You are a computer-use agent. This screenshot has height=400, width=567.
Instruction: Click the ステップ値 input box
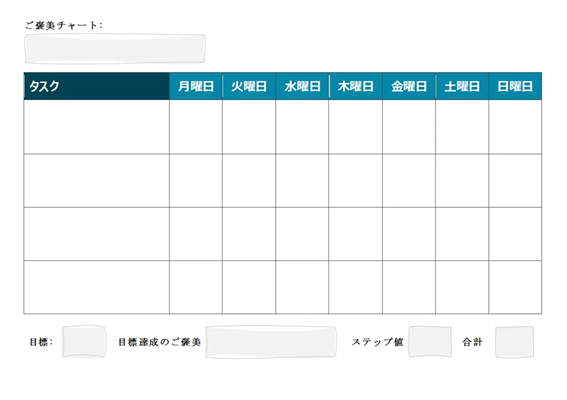click(x=430, y=342)
